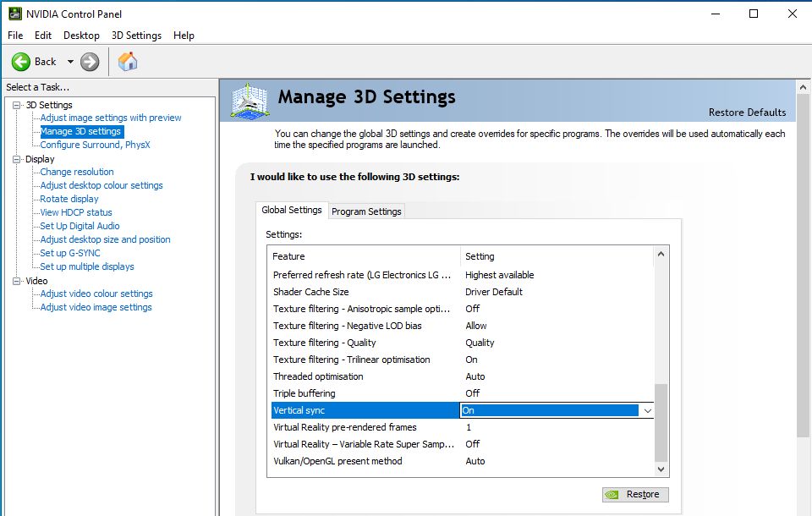Screen dimensions: 812x516
Task: Click the NVIDIA logo in title bar
Action: click(14, 13)
